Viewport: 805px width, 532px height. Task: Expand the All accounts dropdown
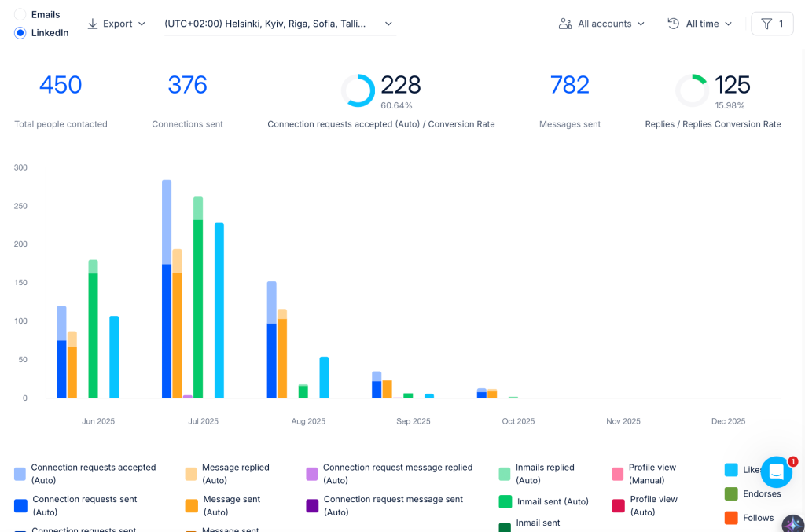pyautogui.click(x=601, y=24)
